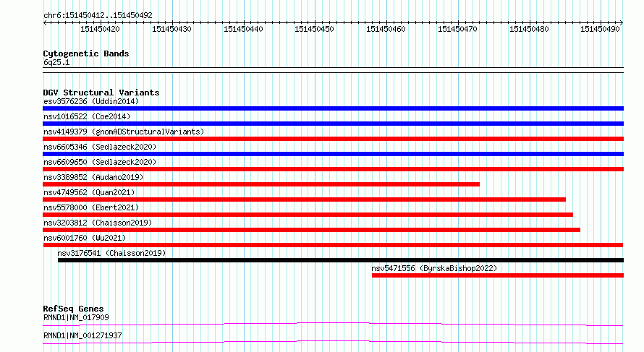644x352 pixels.
Task: Click the red bar under nsv6609650
Action: click(333, 169)
